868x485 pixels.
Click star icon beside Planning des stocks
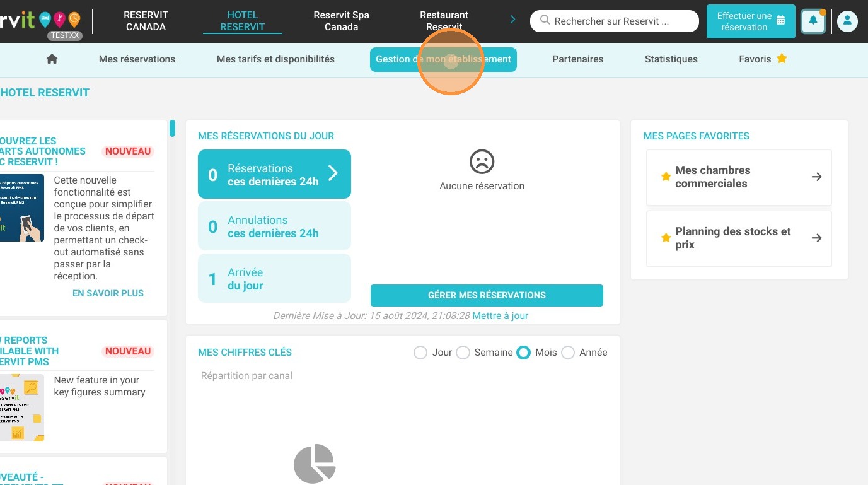point(666,238)
